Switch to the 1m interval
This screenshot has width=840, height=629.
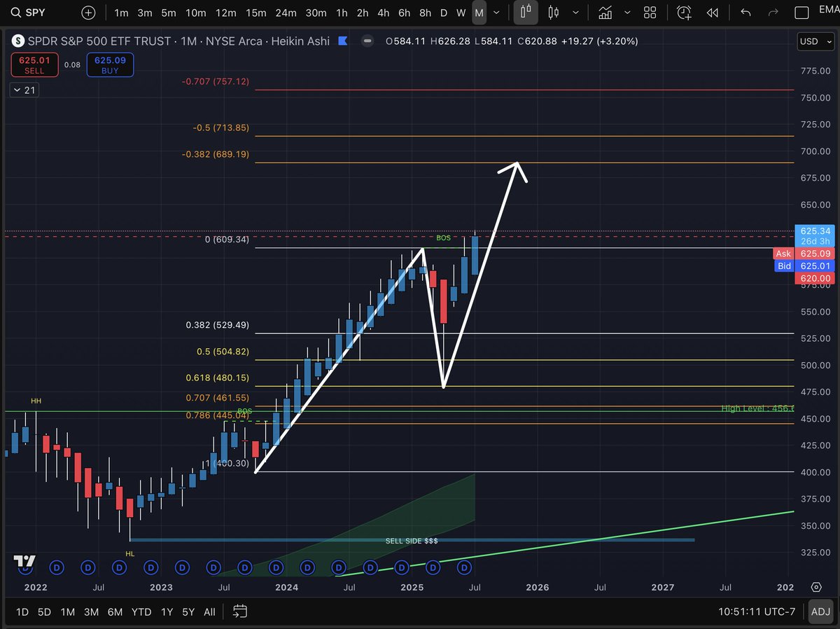(x=121, y=13)
